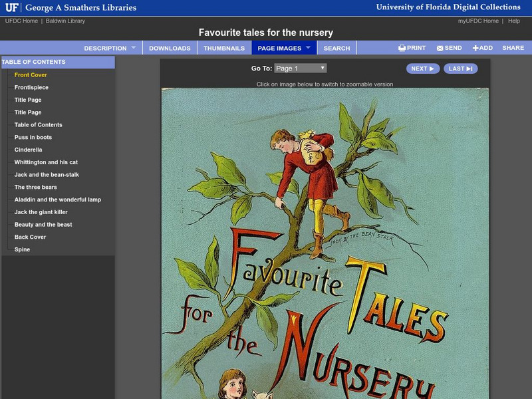The height and width of the screenshot is (399, 532).
Task: Click the UF logo in the header
Action: pyautogui.click(x=12, y=7)
